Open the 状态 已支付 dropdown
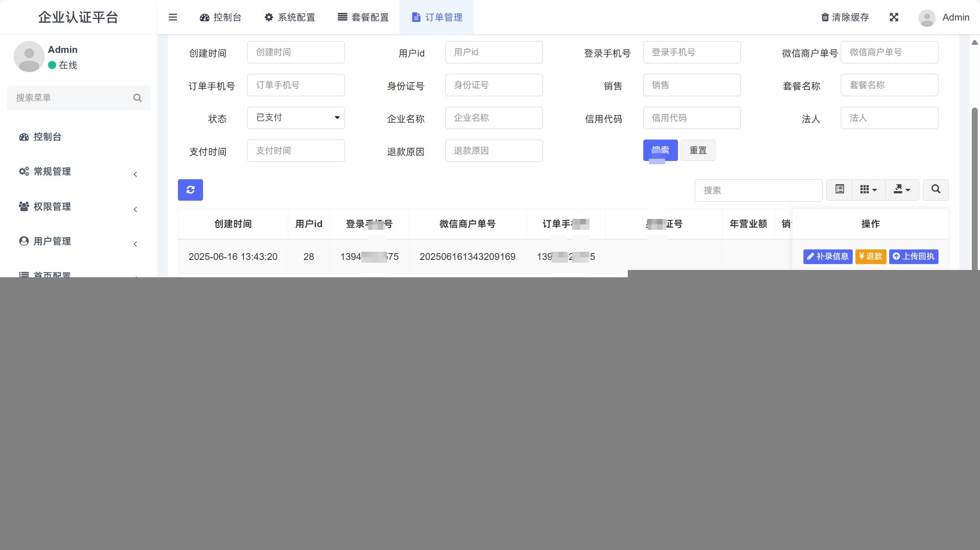The height and width of the screenshot is (550, 980). (296, 118)
